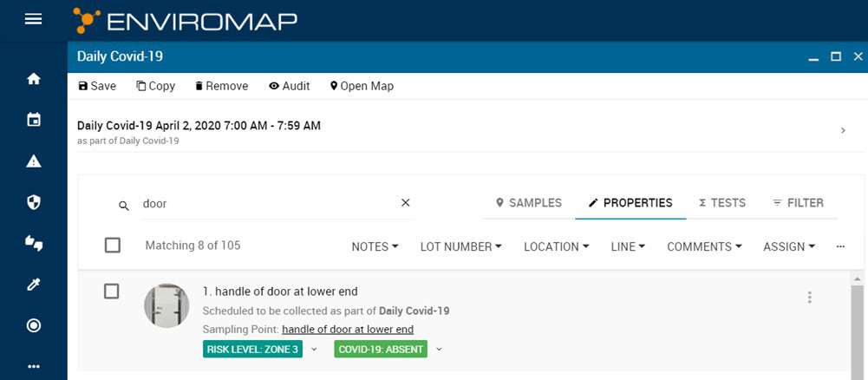868x380 pixels.
Task: Check the handle of door sample checkbox
Action: tap(111, 292)
